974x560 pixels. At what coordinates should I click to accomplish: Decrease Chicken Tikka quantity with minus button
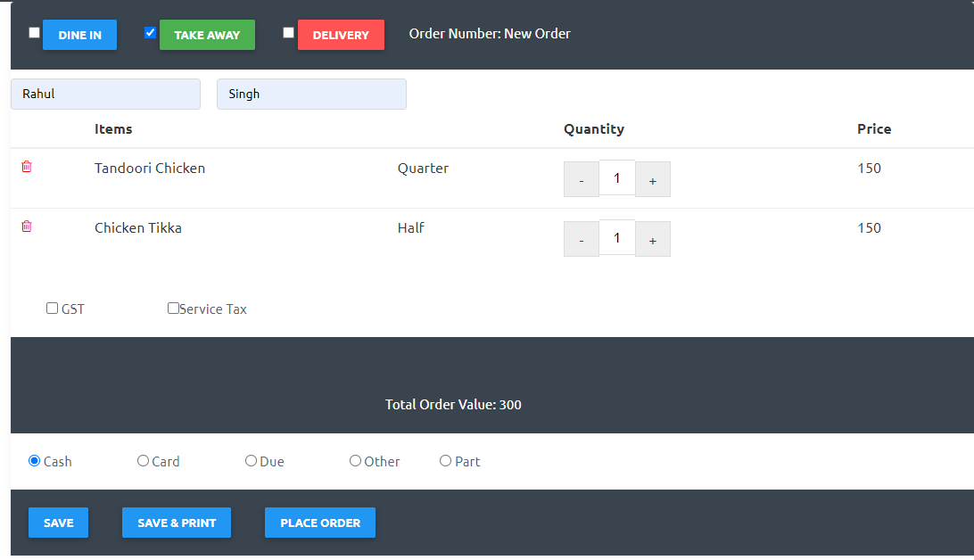(582, 240)
